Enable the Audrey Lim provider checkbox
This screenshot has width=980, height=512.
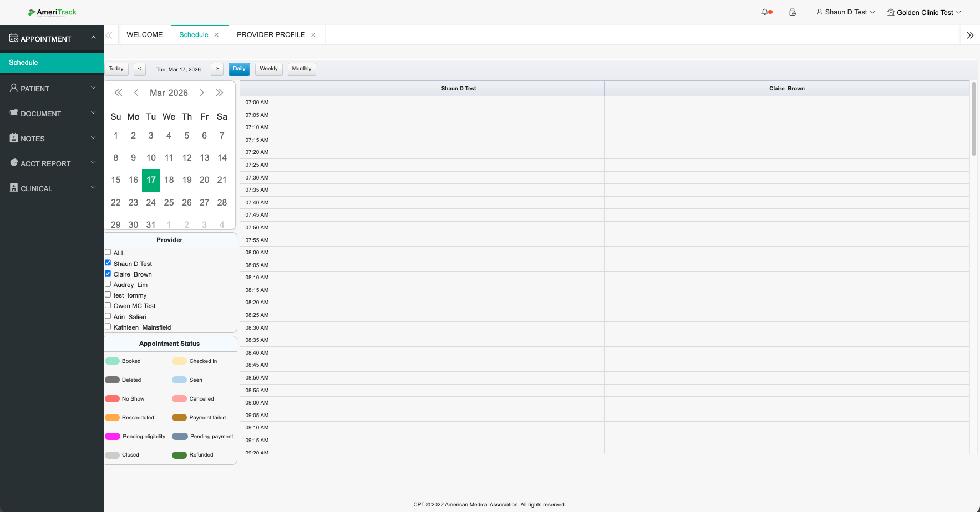click(108, 284)
